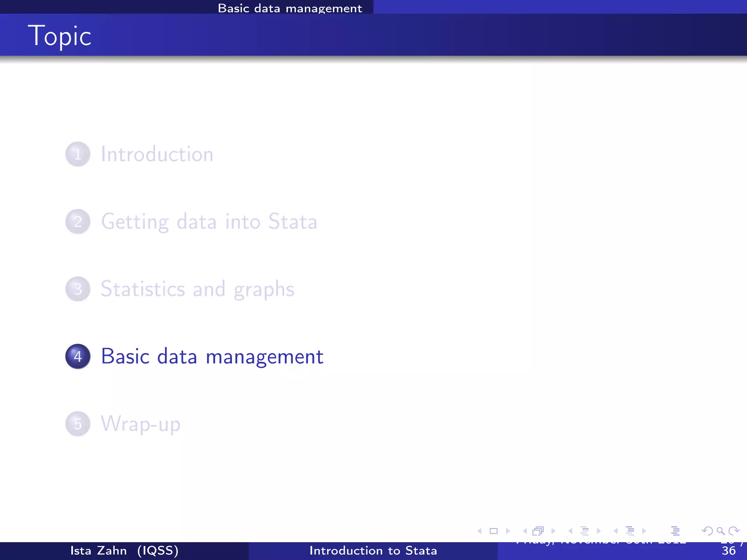Click the slide icon in navigation bar
Viewport: 747px width, 560px height.
[x=494, y=531]
